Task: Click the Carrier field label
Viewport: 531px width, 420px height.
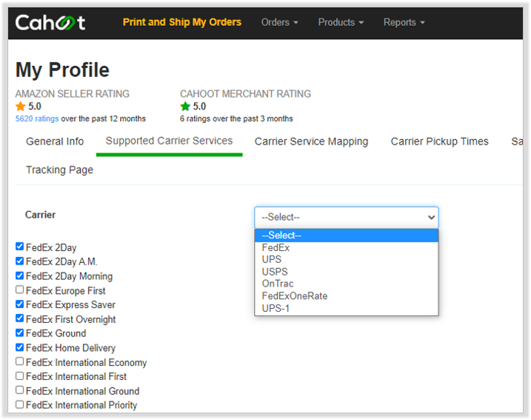Action: (x=40, y=215)
